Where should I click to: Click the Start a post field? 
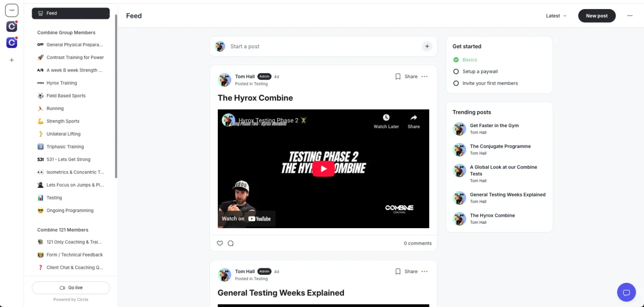[323, 47]
